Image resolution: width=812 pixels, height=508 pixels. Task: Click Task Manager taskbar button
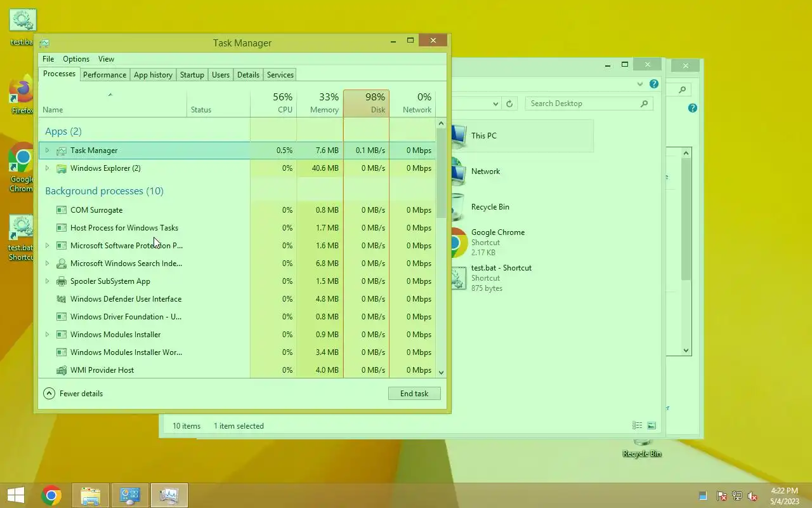click(169, 495)
